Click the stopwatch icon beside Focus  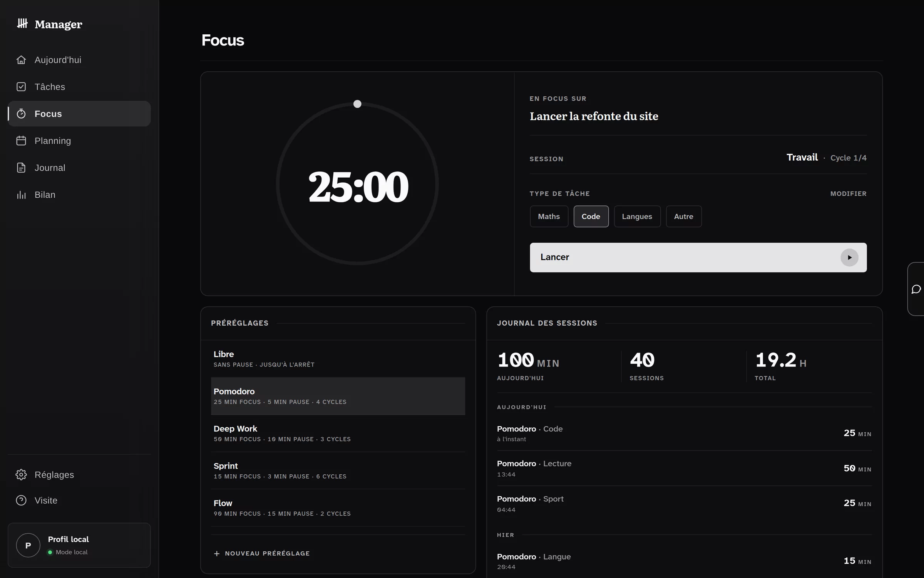[21, 114]
